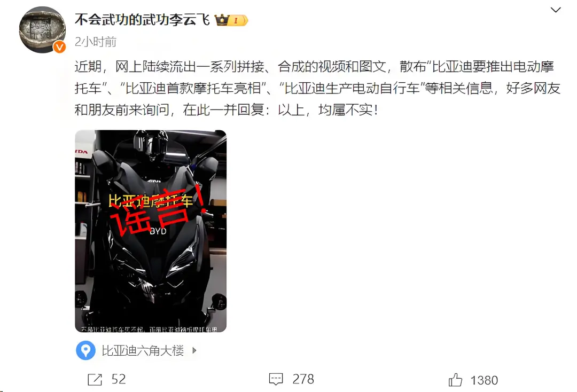Click the comment count 278

click(x=303, y=379)
